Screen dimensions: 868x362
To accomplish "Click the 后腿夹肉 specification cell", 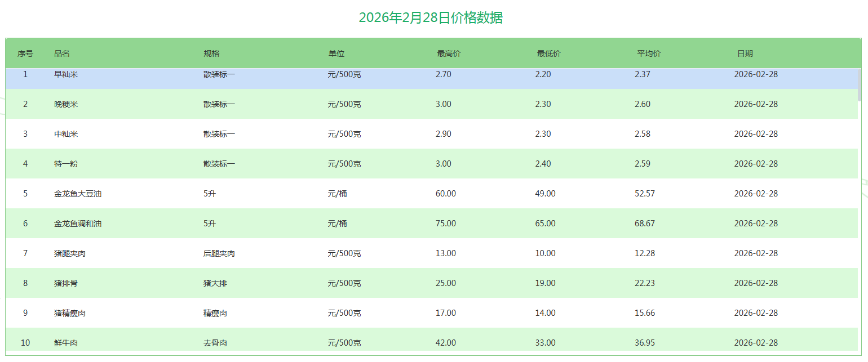I will pyautogui.click(x=219, y=253).
